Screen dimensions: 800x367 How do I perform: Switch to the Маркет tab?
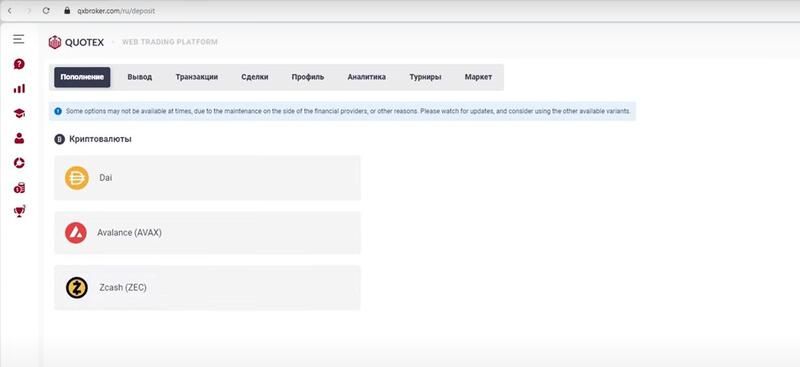click(x=478, y=77)
